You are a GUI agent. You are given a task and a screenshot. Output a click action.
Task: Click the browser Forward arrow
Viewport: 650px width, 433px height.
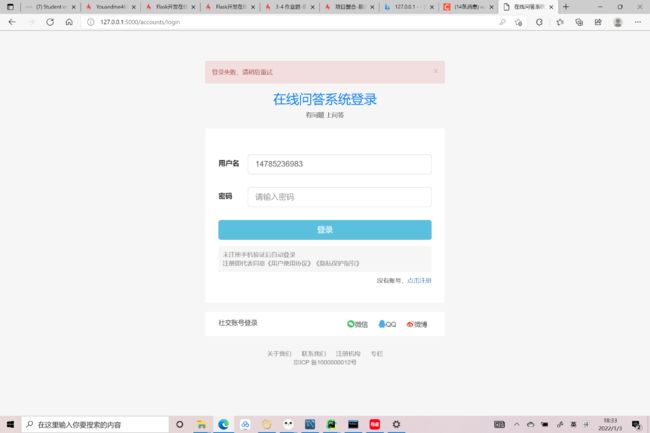[31, 22]
